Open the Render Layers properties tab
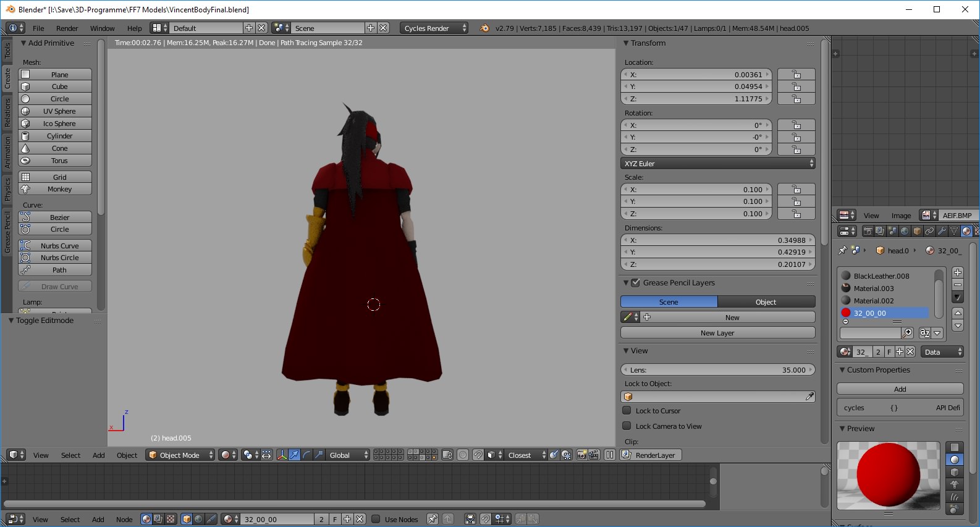The height and width of the screenshot is (527, 980). tap(880, 231)
